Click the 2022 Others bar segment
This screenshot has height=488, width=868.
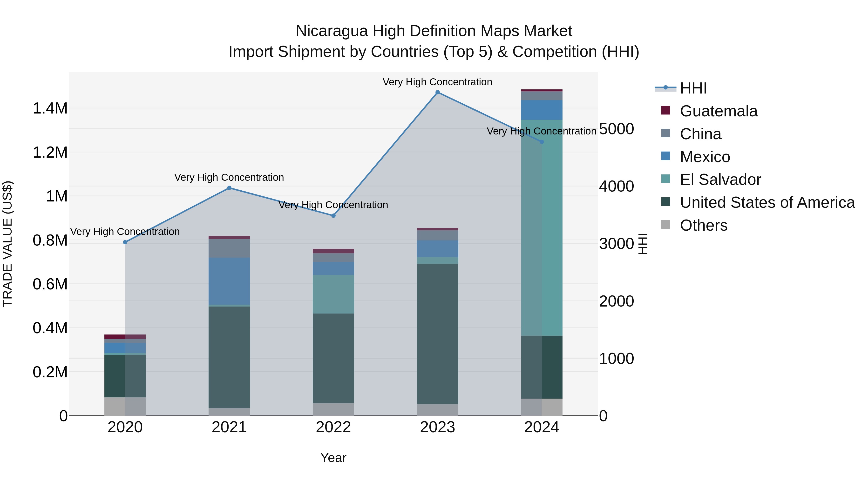point(333,409)
